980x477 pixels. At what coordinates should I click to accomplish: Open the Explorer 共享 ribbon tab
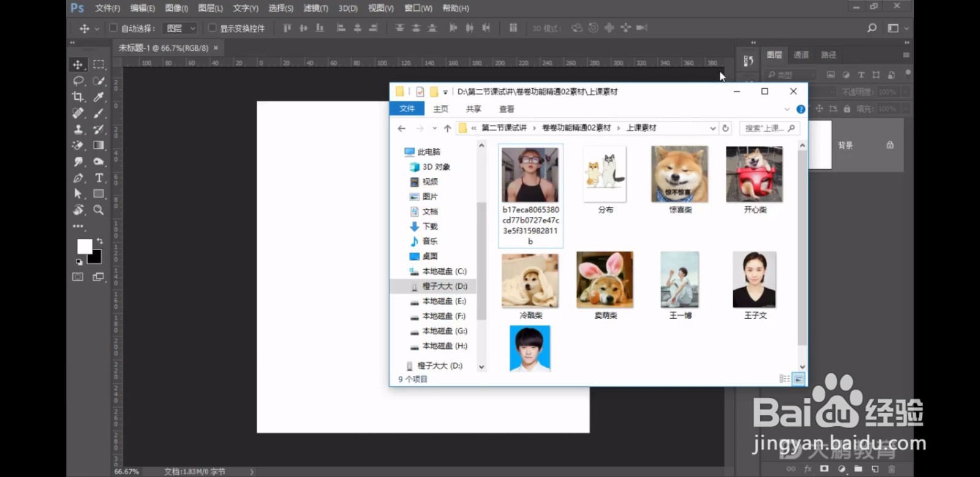pyautogui.click(x=473, y=109)
